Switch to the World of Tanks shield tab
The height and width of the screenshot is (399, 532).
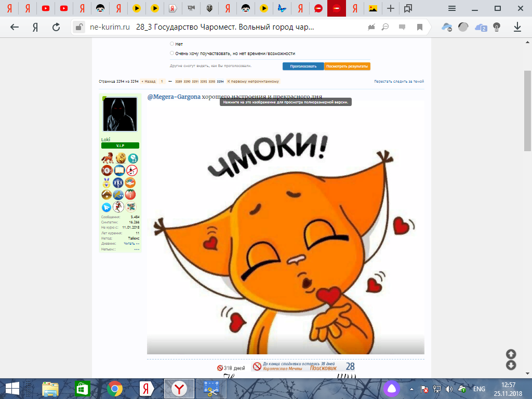point(209,8)
